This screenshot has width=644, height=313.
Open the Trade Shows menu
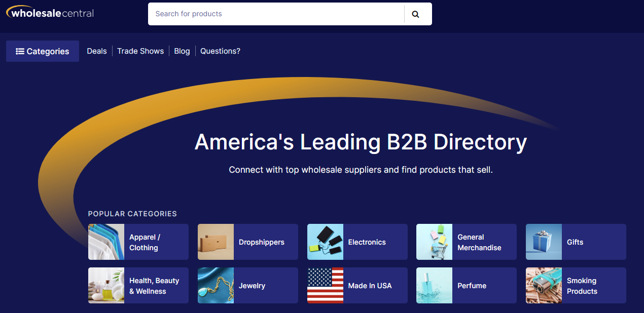click(140, 51)
